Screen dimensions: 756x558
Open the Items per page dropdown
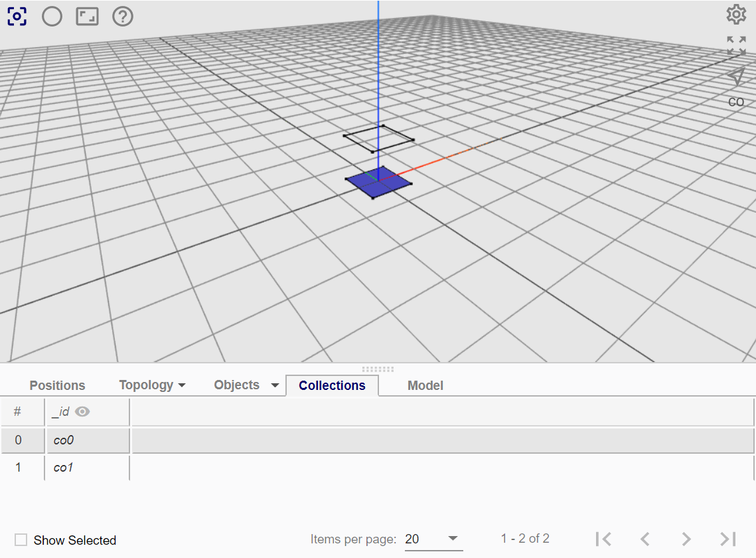pyautogui.click(x=433, y=539)
